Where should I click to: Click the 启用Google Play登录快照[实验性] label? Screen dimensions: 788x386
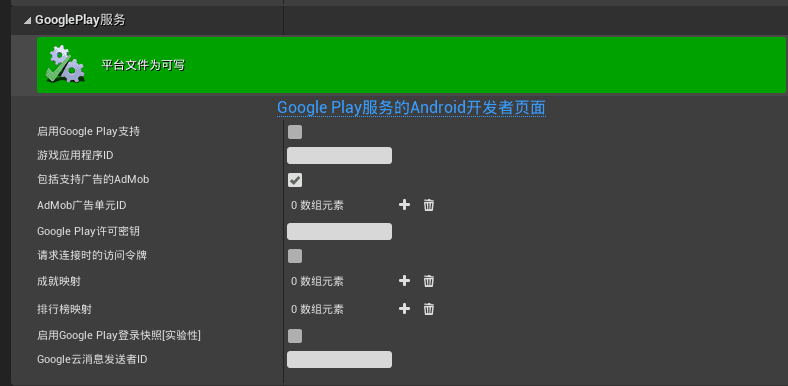(x=119, y=335)
